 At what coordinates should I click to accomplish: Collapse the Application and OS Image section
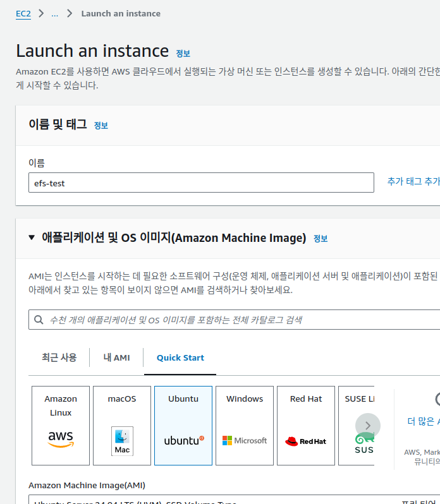tap(32, 238)
